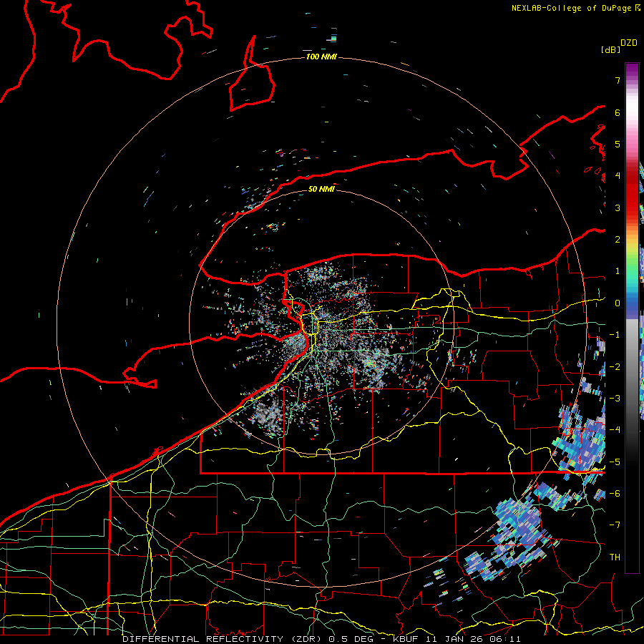Viewport: 644px width, 644px height.
Task: Click the 6 value on color scale
Action: coord(618,112)
